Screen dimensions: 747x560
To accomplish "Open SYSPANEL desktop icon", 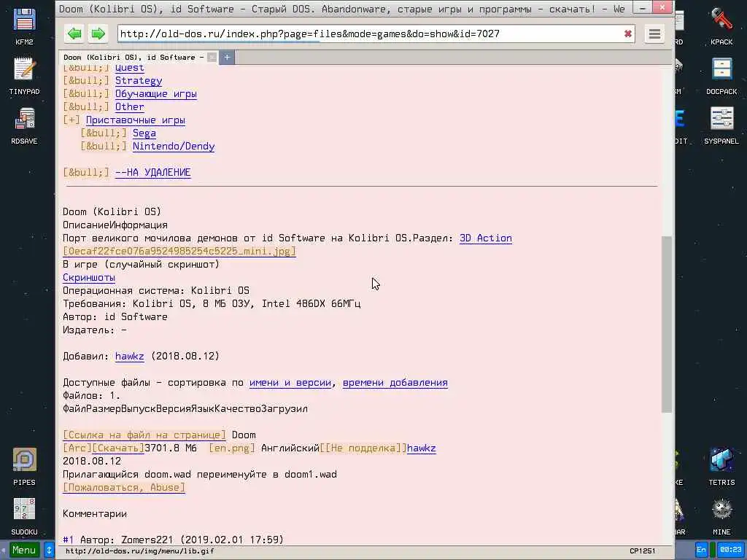I will [x=721, y=125].
